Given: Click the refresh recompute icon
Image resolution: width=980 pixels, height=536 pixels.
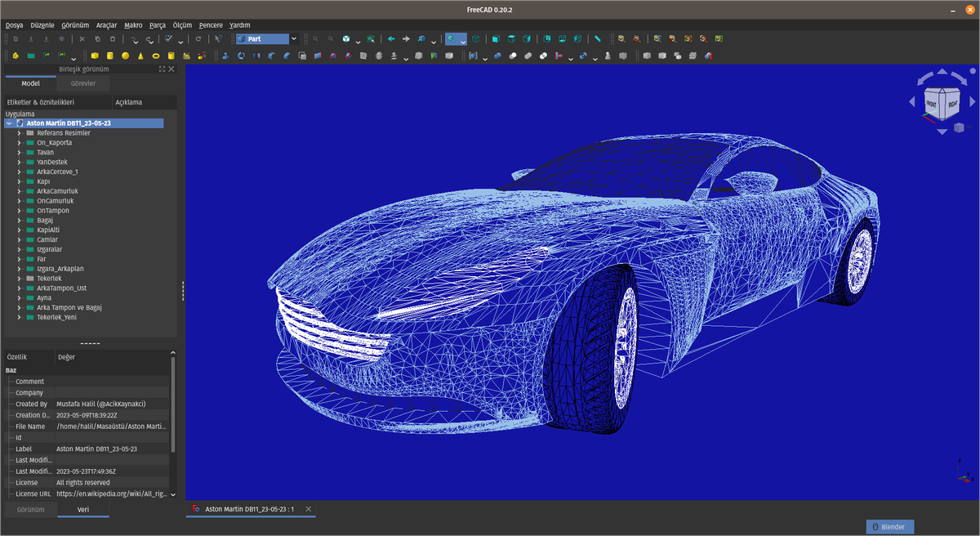Looking at the screenshot, I should click(198, 38).
